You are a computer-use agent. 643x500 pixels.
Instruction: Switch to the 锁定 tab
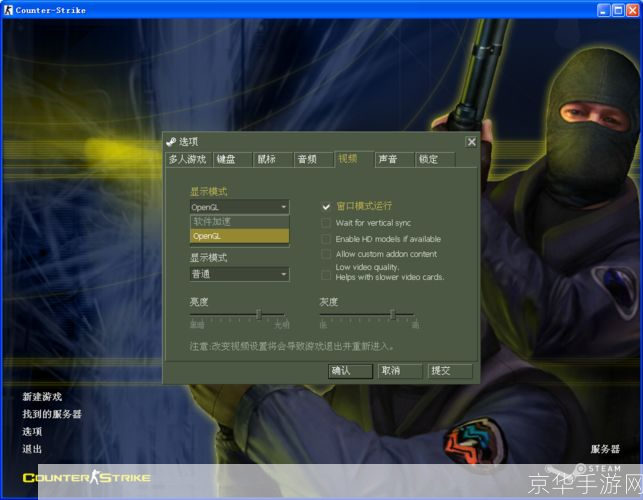click(x=435, y=159)
